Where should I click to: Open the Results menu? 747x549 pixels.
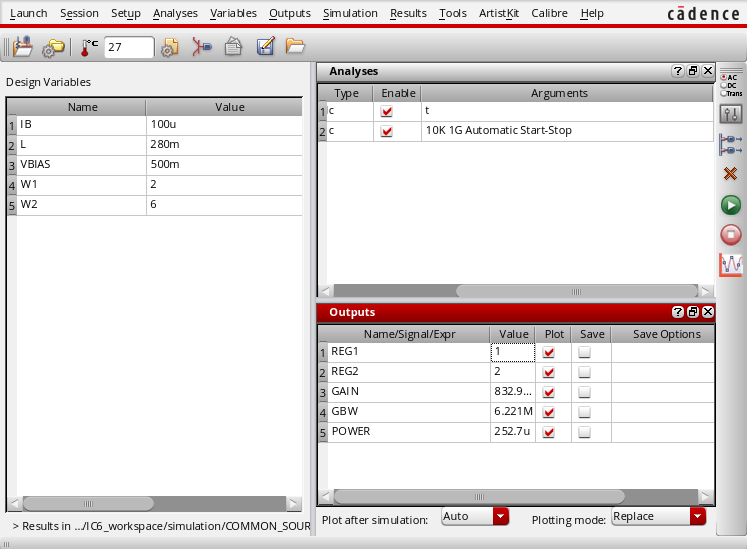click(x=408, y=13)
